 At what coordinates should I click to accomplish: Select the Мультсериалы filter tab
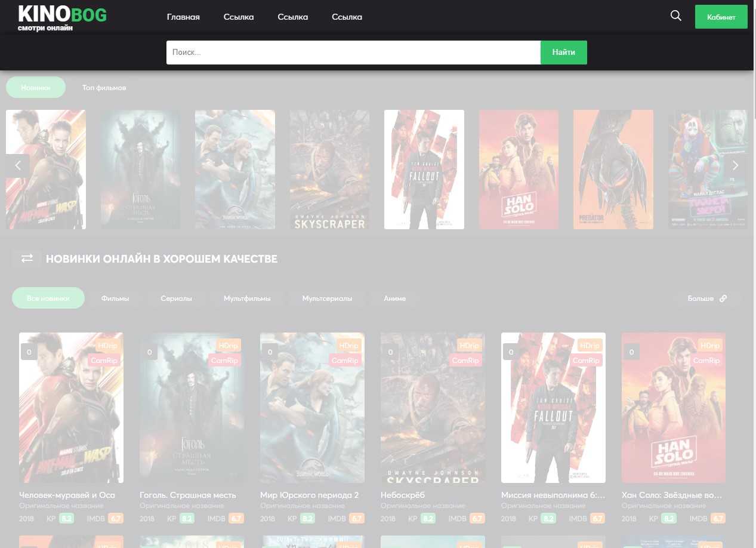[327, 298]
